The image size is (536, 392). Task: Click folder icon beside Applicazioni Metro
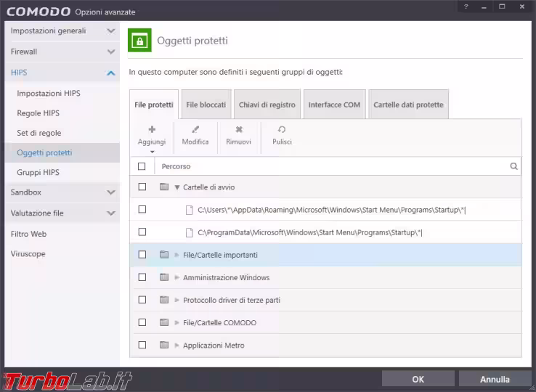click(163, 346)
